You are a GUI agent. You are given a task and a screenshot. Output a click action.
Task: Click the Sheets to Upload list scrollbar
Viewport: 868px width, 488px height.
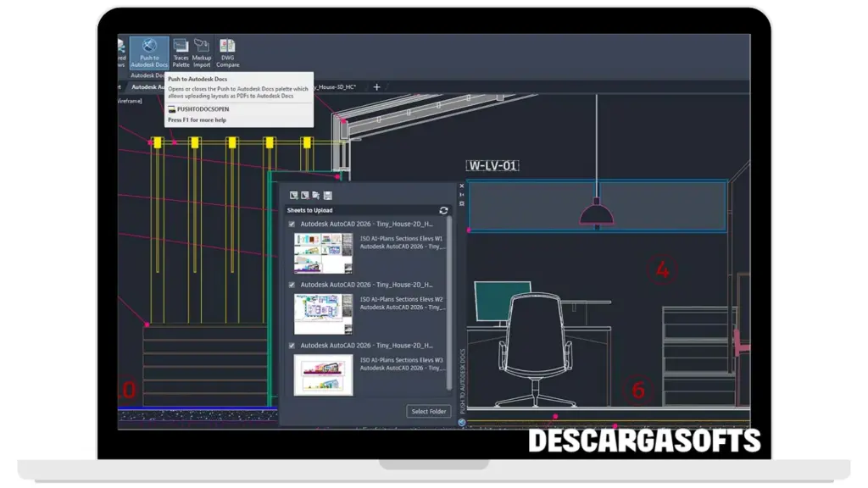(449, 303)
